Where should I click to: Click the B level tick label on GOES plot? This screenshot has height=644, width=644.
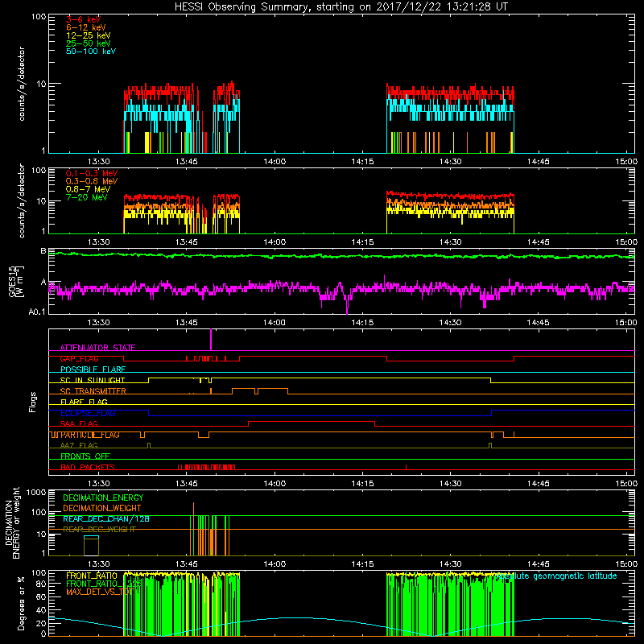pyautogui.click(x=43, y=250)
